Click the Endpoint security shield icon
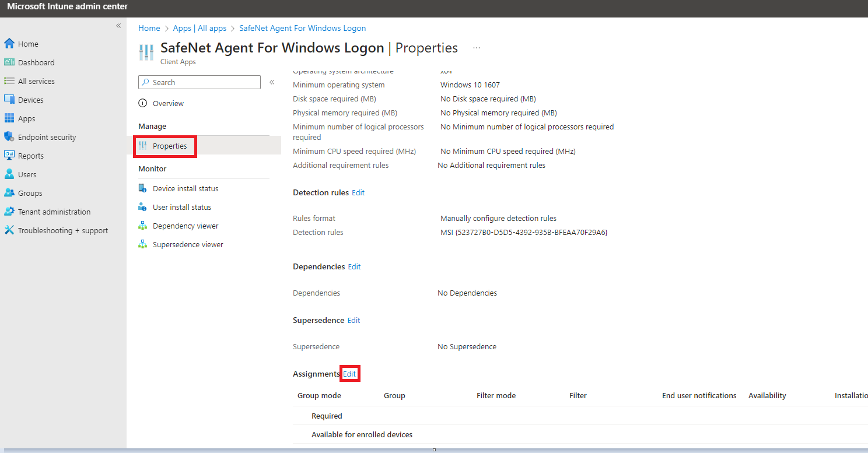868x453 pixels. [x=9, y=137]
